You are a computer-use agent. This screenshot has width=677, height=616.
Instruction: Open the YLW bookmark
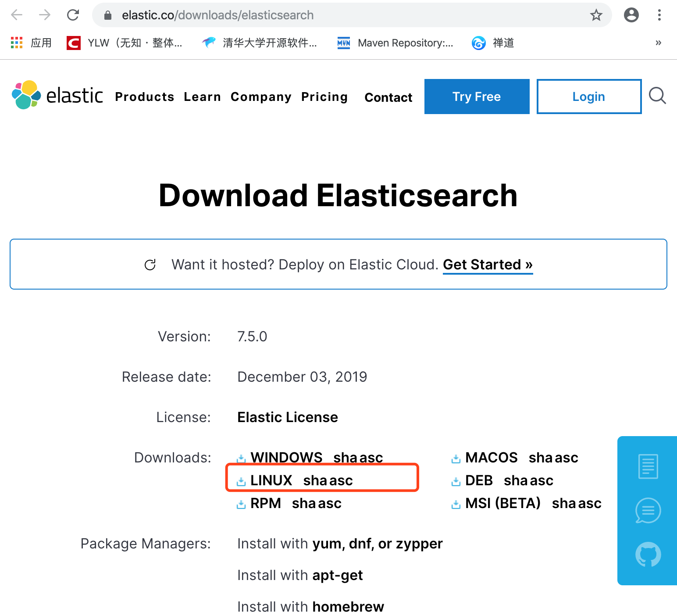(x=124, y=43)
